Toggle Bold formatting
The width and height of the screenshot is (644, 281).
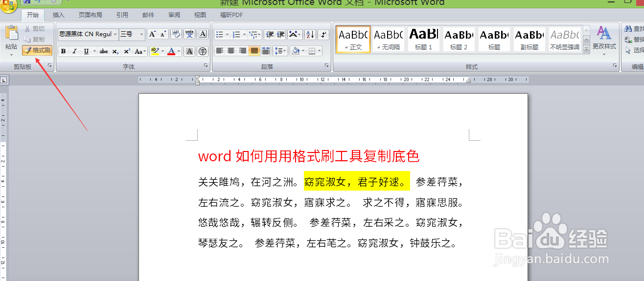tap(64, 51)
